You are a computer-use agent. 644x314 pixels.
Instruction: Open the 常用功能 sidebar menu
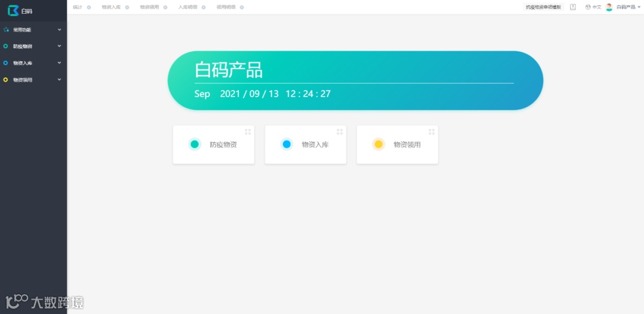(x=33, y=30)
